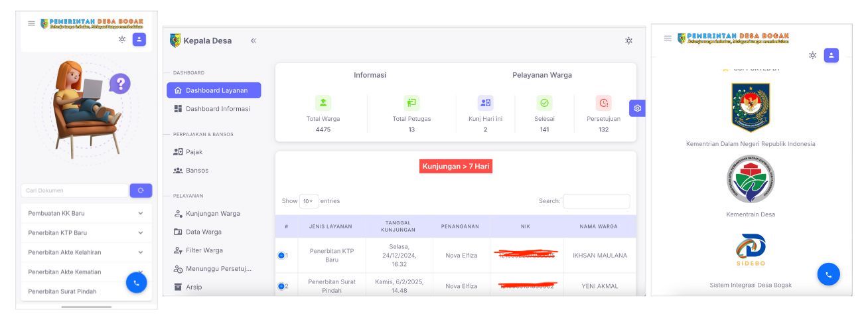This screenshot has width=868, height=322.
Task: Open the Filter Warga page
Action: pyautogui.click(x=204, y=250)
